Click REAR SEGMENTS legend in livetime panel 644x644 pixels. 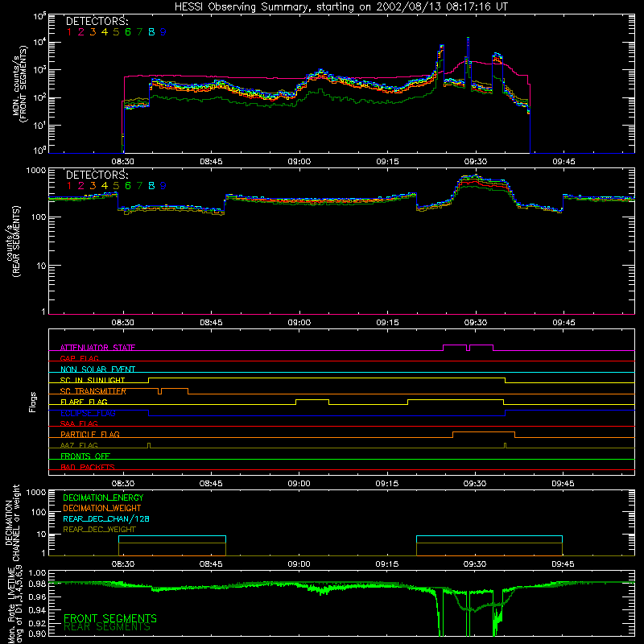click(x=107, y=627)
